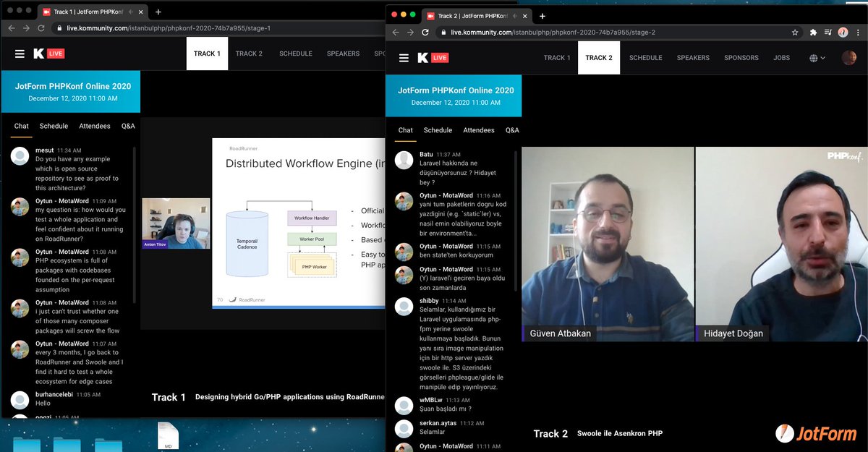Click Anton Titov speaker video thumbnail
The height and width of the screenshot is (452, 868).
(x=176, y=223)
